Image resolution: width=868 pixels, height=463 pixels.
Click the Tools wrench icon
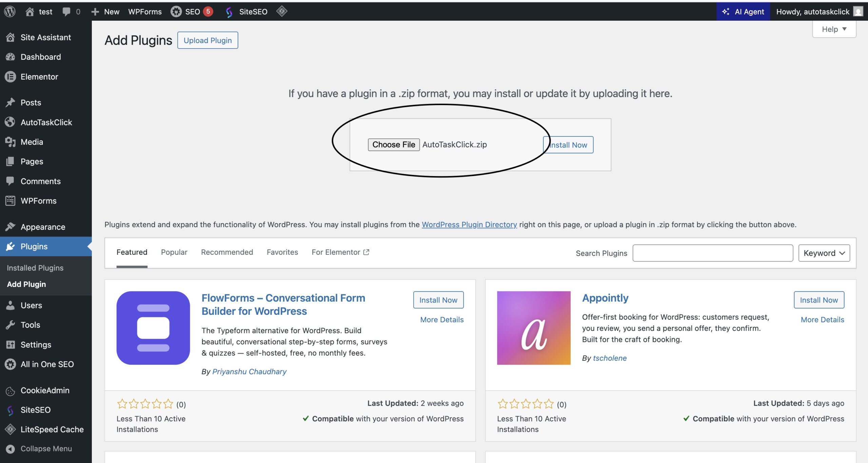click(x=10, y=325)
